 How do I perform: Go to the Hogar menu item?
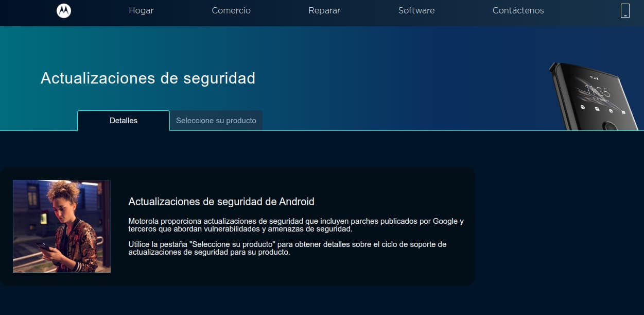coord(141,10)
